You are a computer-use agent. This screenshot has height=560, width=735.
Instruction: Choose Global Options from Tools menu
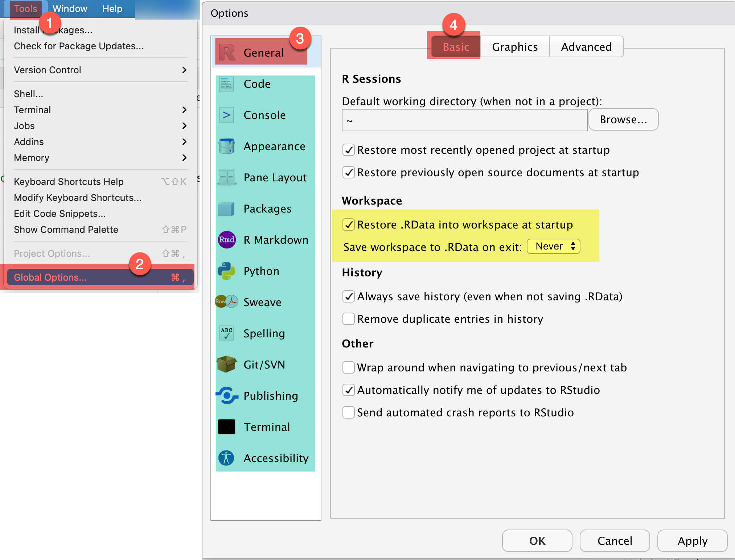click(100, 277)
